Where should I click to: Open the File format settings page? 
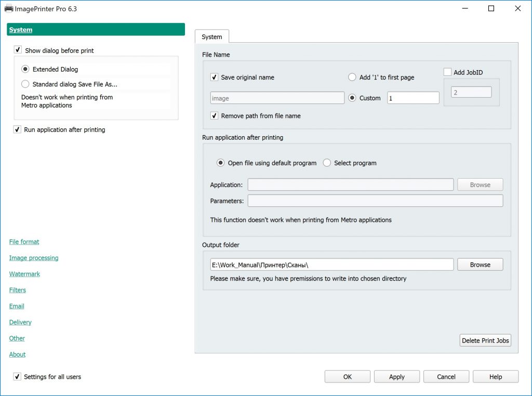tap(24, 241)
